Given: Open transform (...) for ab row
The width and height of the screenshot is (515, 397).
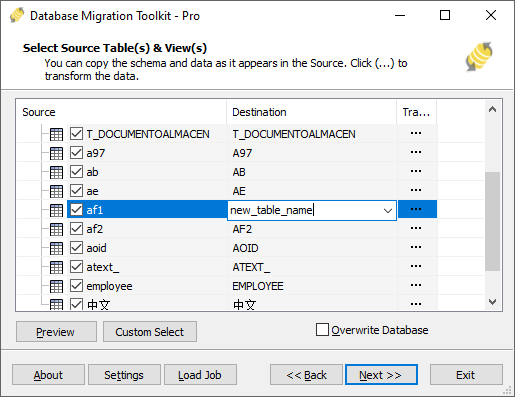Looking at the screenshot, I should (x=416, y=171).
